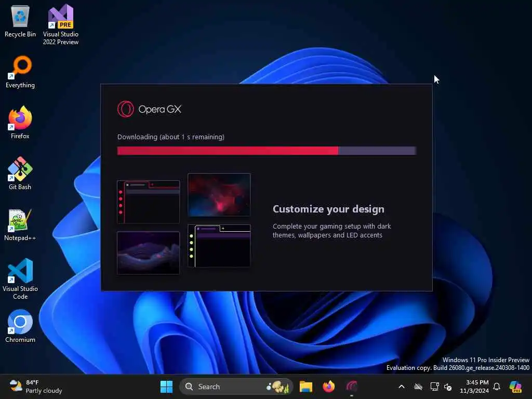
Task: Click the 'Complete your gaming setup' description text
Action: [x=331, y=231]
